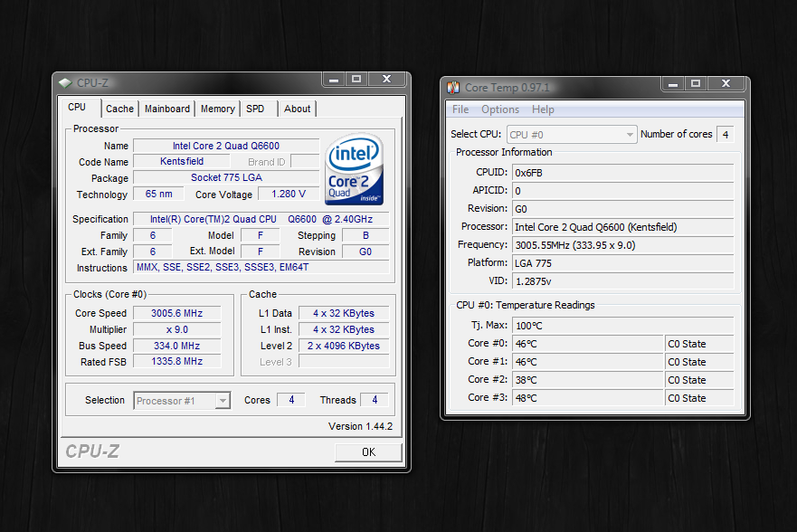Expand the Select CPU dropdown in Core Temp
797x532 pixels.
coord(572,135)
